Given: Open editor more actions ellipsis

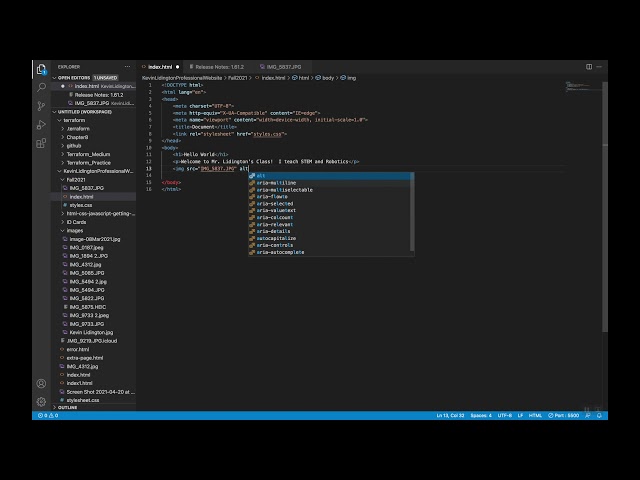Looking at the screenshot, I should click(599, 67).
